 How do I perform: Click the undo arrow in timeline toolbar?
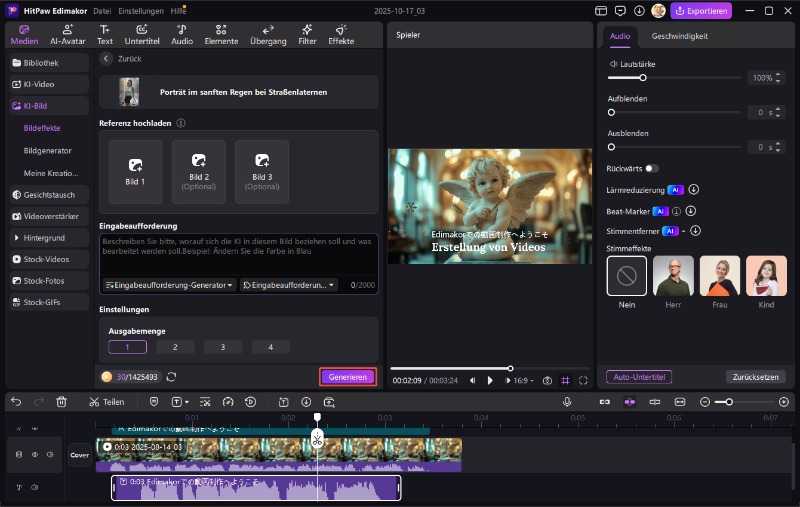pos(16,401)
